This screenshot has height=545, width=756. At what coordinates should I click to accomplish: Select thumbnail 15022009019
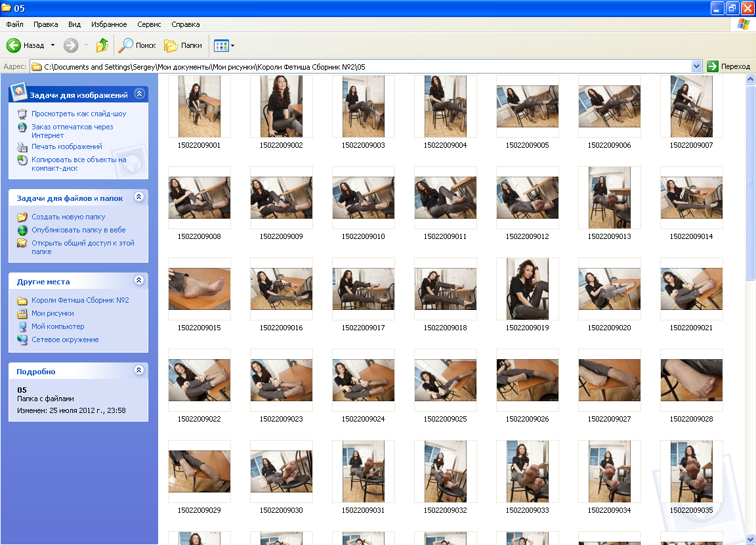coord(528,288)
